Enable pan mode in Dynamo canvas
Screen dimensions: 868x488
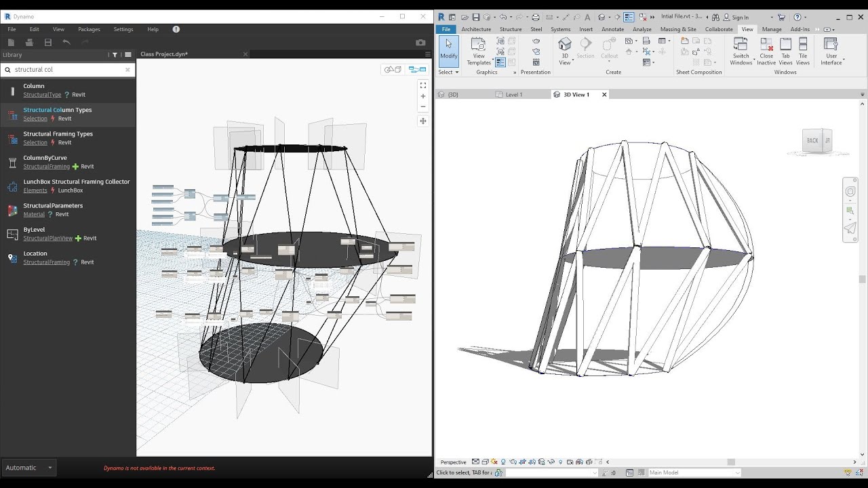click(423, 121)
